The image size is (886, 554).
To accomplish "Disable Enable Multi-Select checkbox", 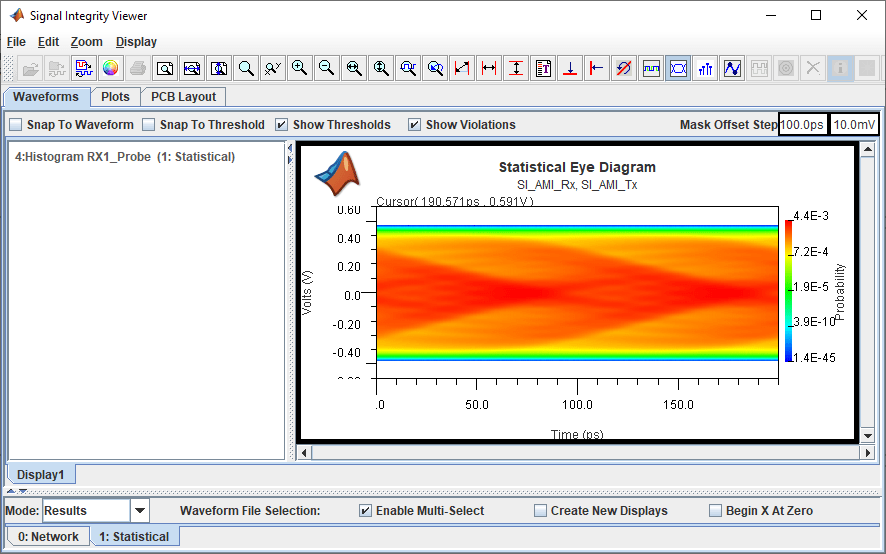I will 365,510.
